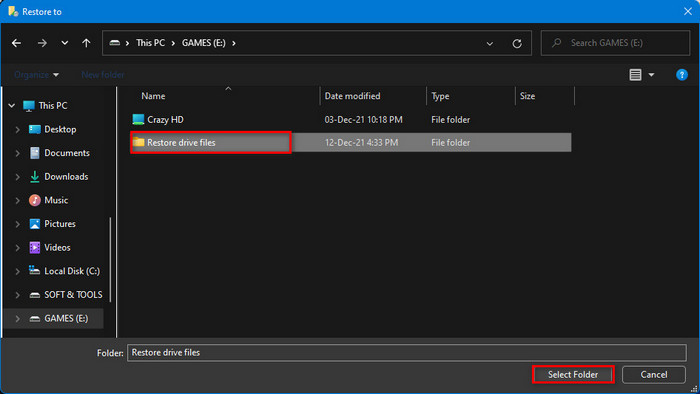Viewport: 700px width, 394px height.
Task: Sort by the Size column
Action: [527, 96]
